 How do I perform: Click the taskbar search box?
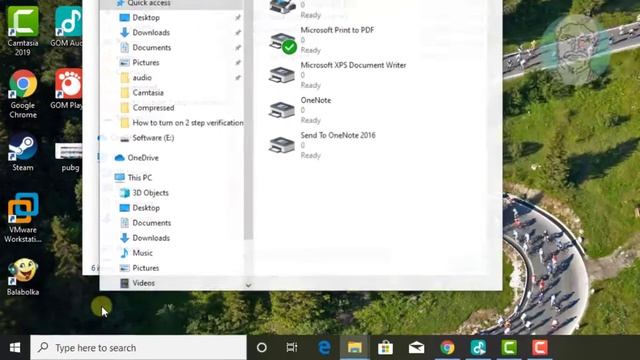138,348
